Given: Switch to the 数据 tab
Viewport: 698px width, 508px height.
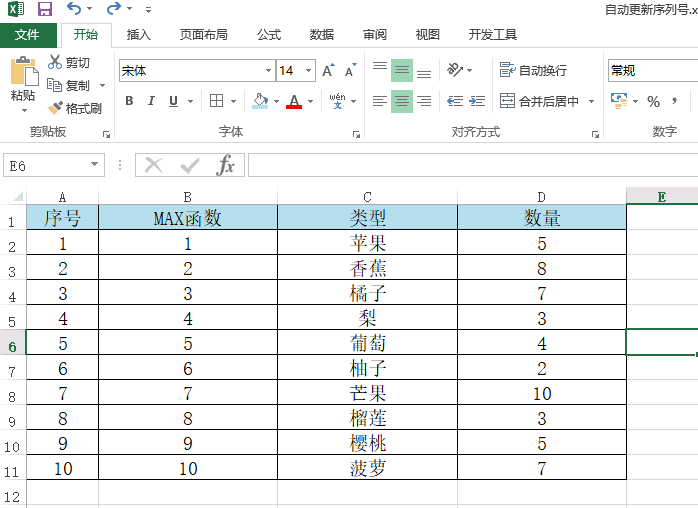Looking at the screenshot, I should (322, 35).
